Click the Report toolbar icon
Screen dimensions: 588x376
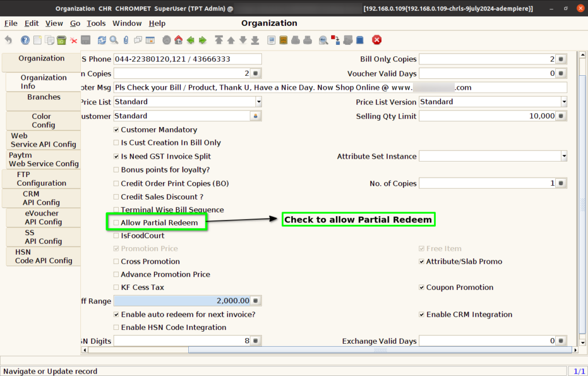click(272, 40)
